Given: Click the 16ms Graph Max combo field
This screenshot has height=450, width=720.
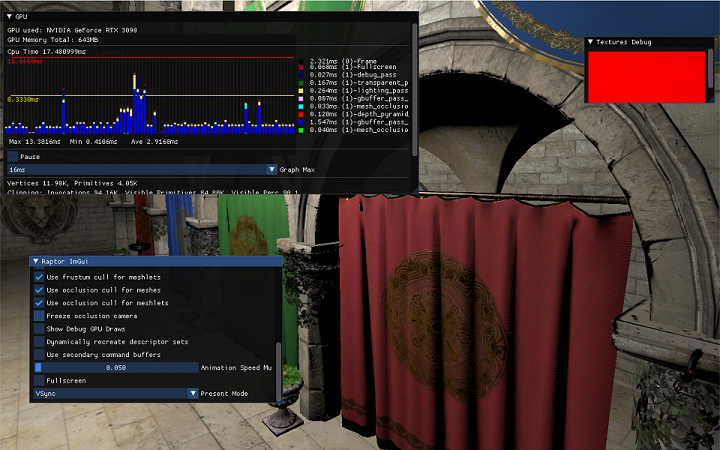Looking at the screenshot, I should pos(142,169).
